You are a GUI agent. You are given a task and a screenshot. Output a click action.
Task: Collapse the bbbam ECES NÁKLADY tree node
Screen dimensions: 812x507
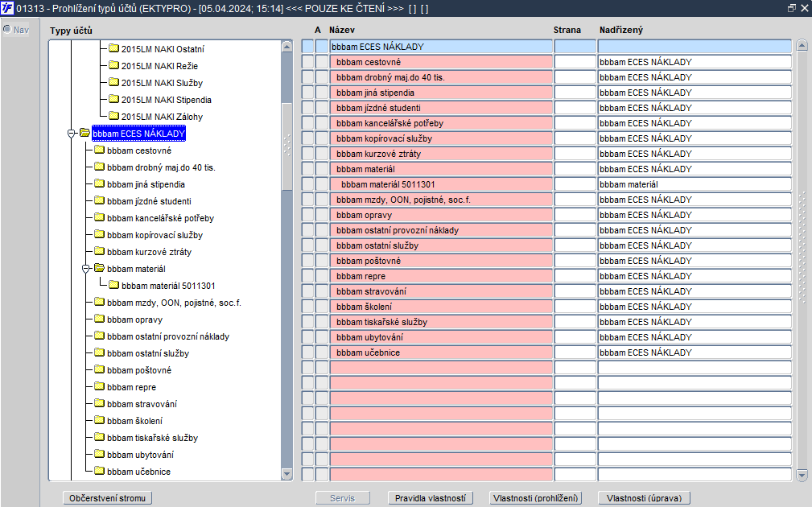tap(72, 134)
